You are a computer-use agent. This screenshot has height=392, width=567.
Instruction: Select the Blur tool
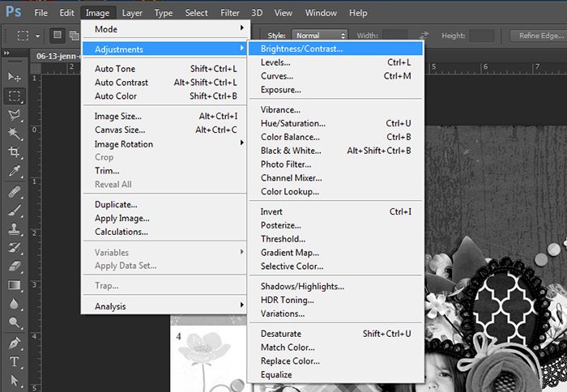click(x=15, y=304)
